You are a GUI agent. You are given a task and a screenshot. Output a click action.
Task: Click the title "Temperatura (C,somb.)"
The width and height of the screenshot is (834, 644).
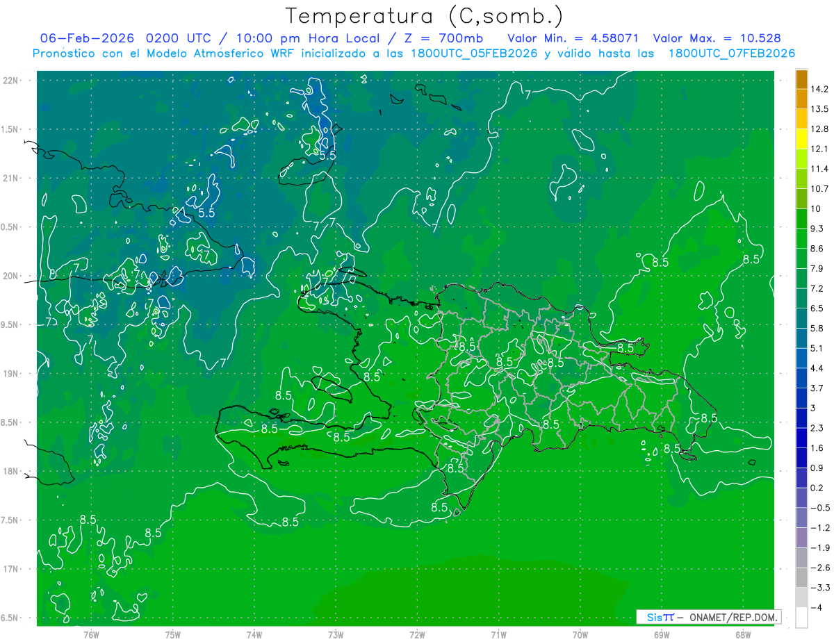coord(424,16)
